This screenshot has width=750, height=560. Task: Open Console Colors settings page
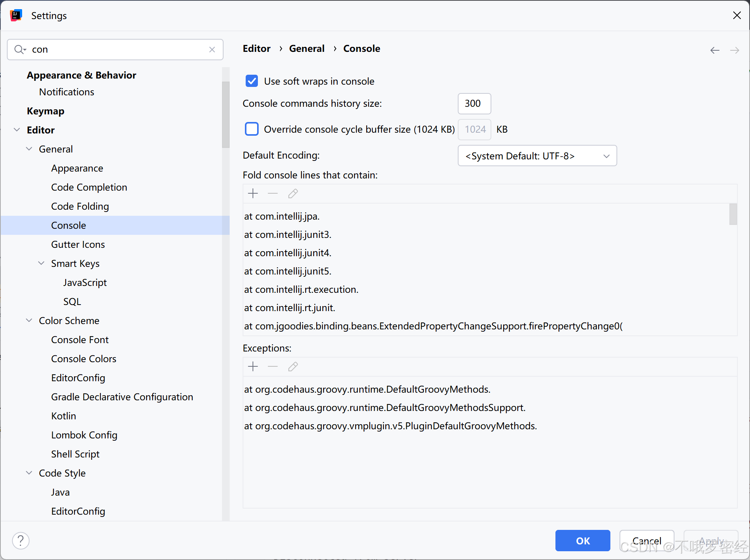pyautogui.click(x=84, y=359)
